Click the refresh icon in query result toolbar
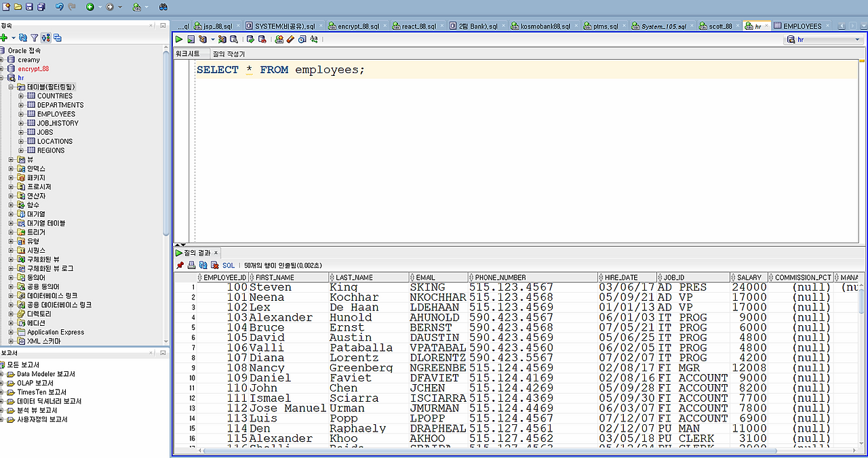The width and height of the screenshot is (868, 458). [x=203, y=265]
